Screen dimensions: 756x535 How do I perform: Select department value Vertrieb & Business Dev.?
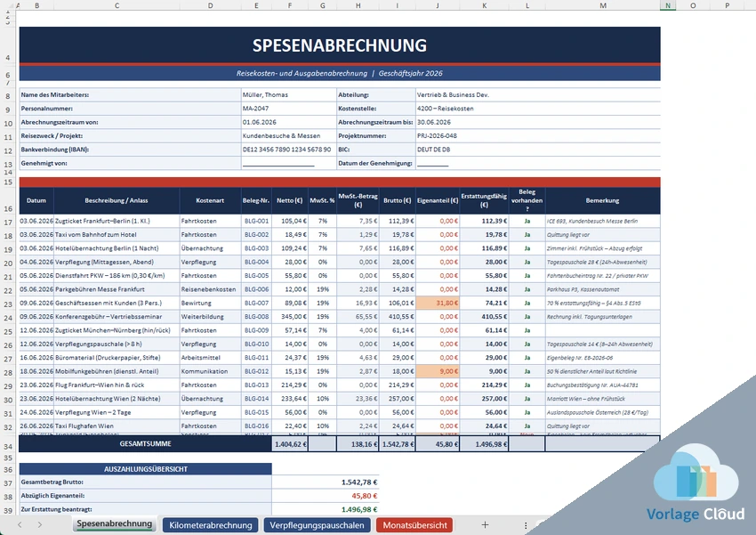[x=537, y=95]
